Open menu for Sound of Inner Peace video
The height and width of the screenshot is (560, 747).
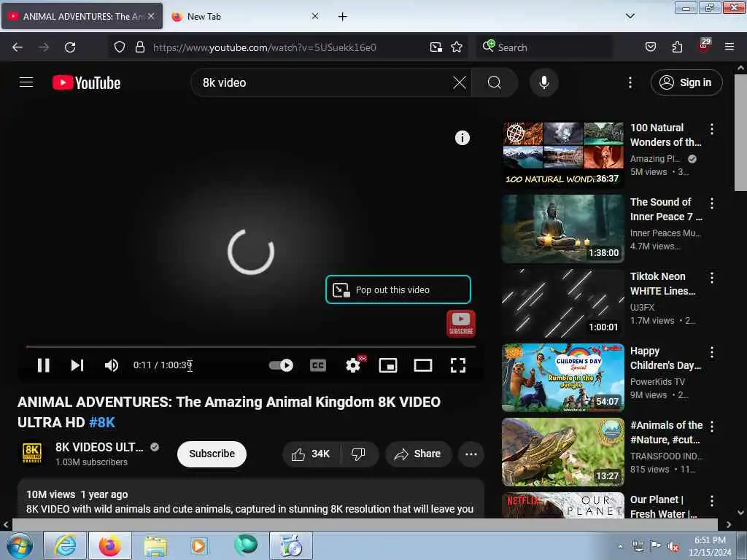tap(712, 203)
